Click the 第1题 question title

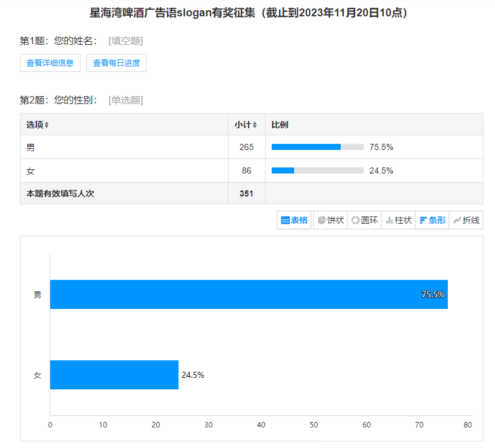point(59,41)
